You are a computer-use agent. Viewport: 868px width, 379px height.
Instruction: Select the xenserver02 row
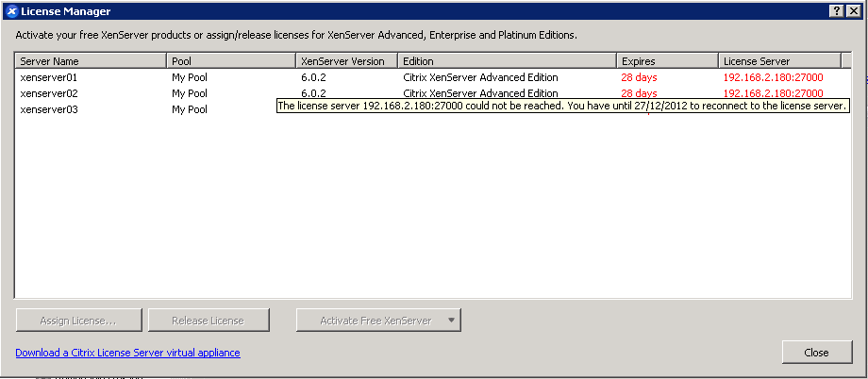pos(433,93)
